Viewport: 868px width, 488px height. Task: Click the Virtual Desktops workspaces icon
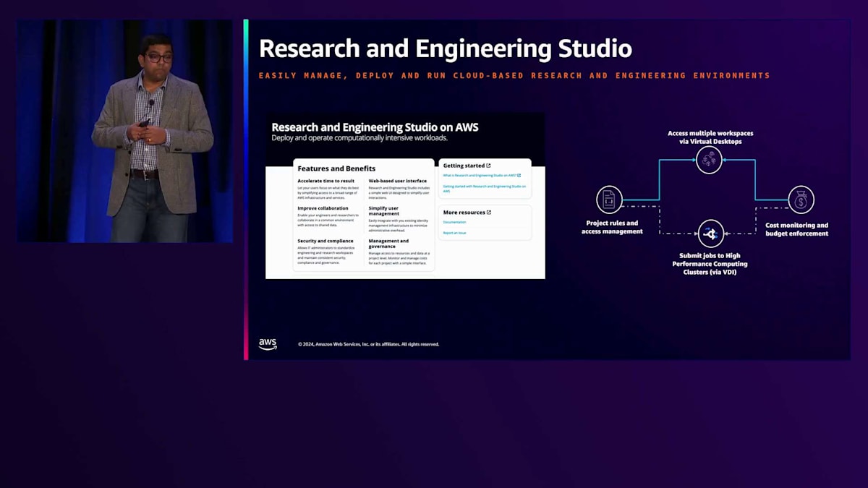tap(709, 160)
